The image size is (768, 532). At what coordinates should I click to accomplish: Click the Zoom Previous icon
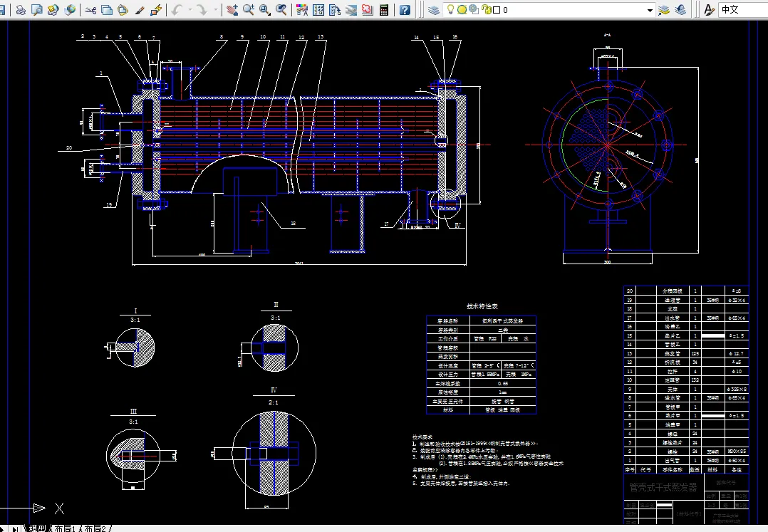(x=281, y=9)
